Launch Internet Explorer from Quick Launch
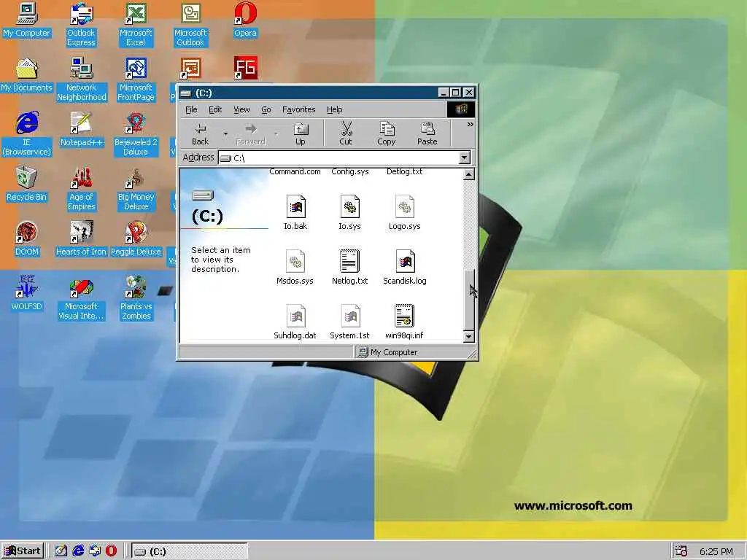This screenshot has height=560, width=747. pos(78,551)
